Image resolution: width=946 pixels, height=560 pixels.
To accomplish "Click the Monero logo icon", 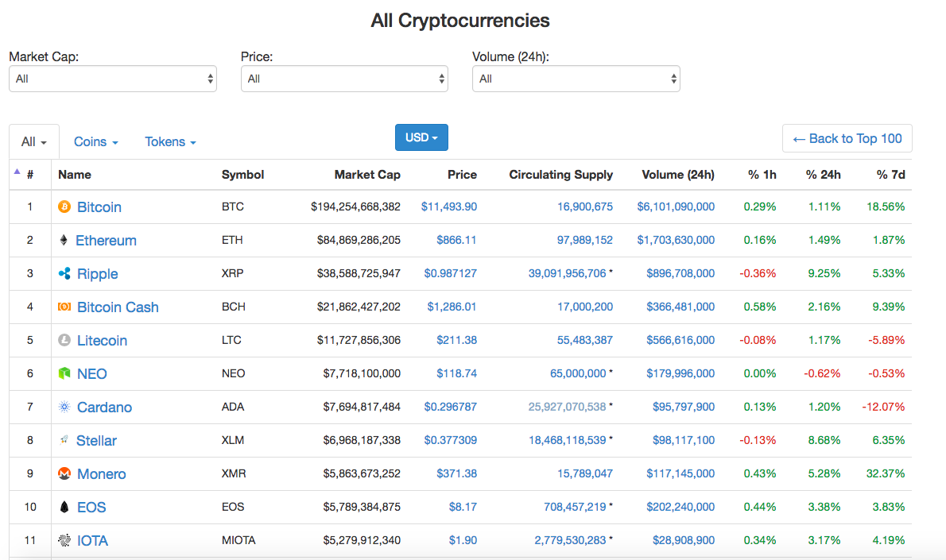I will coord(64,473).
